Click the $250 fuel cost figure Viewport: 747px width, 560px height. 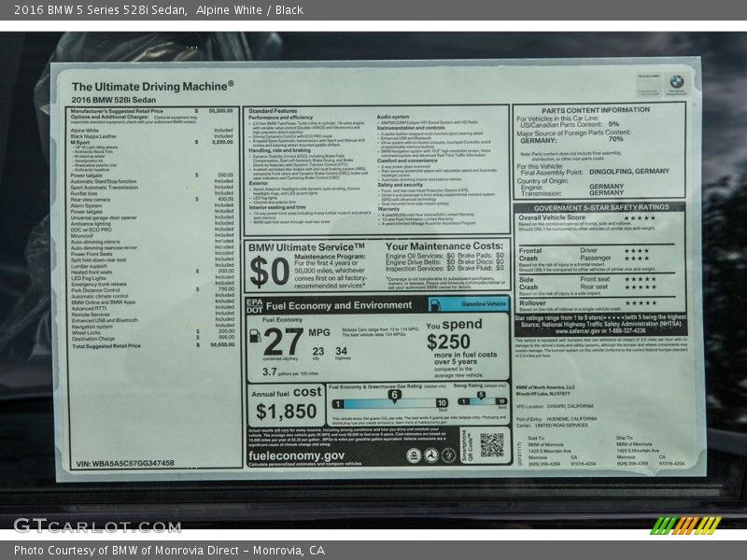click(448, 342)
